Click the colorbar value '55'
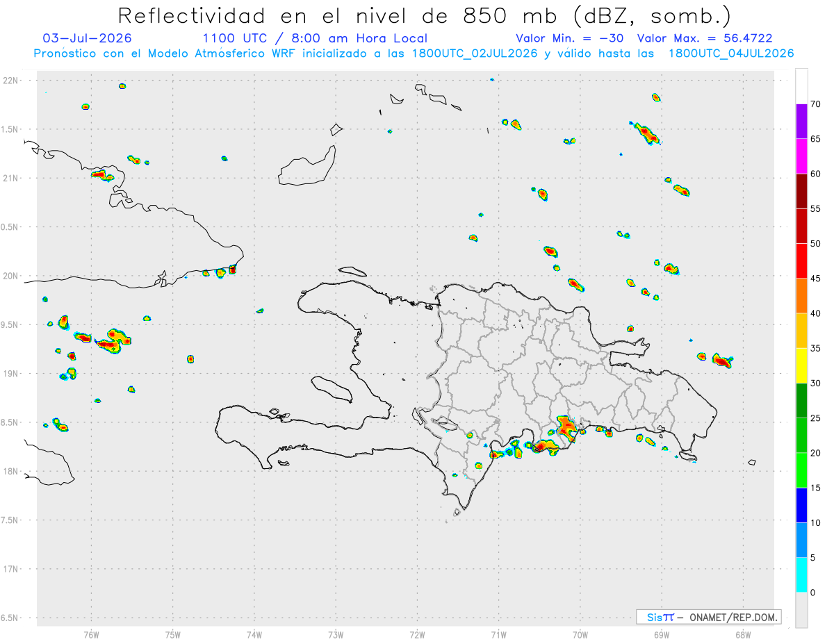Image resolution: width=834 pixels, height=644 pixels. pyautogui.click(x=815, y=208)
